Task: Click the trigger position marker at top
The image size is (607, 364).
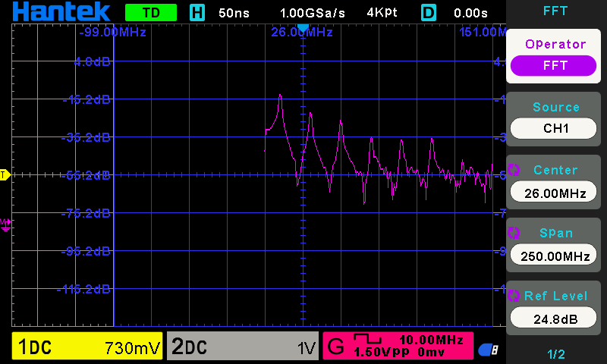Action: (x=303, y=29)
